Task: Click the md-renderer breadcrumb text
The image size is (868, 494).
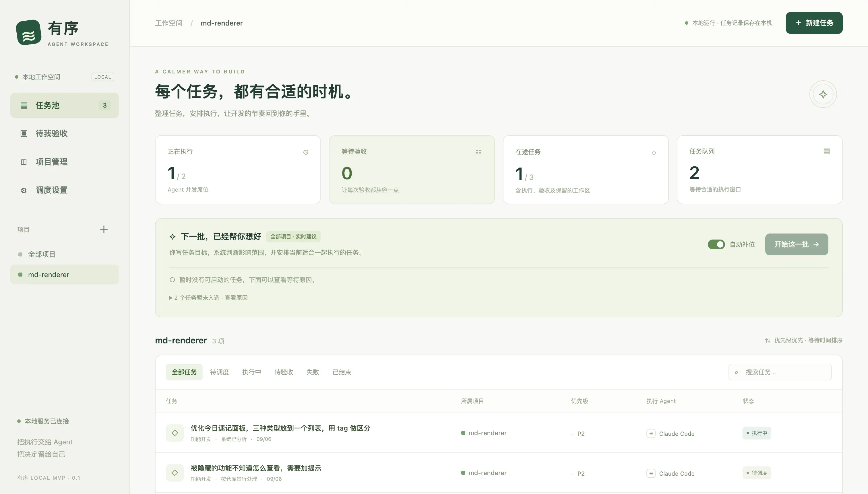Action: tap(222, 23)
